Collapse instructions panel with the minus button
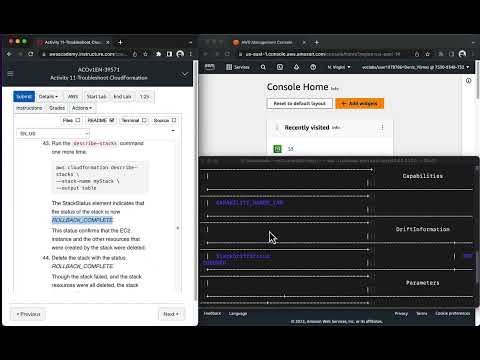The width and height of the screenshot is (480, 360). (173, 130)
